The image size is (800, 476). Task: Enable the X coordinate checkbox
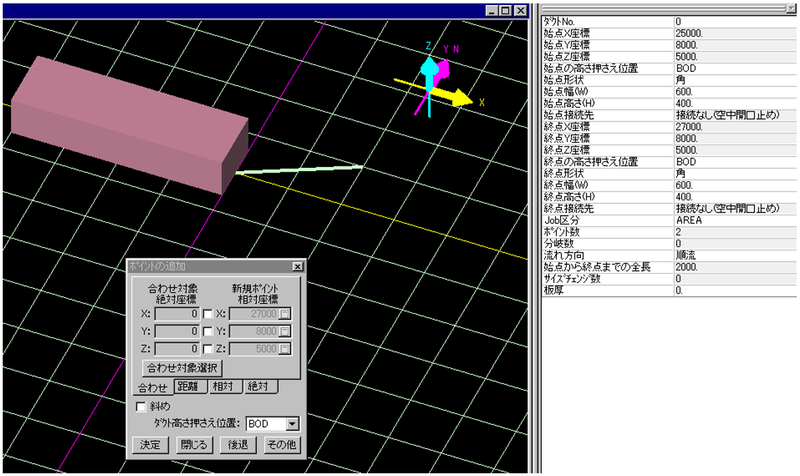point(207,313)
